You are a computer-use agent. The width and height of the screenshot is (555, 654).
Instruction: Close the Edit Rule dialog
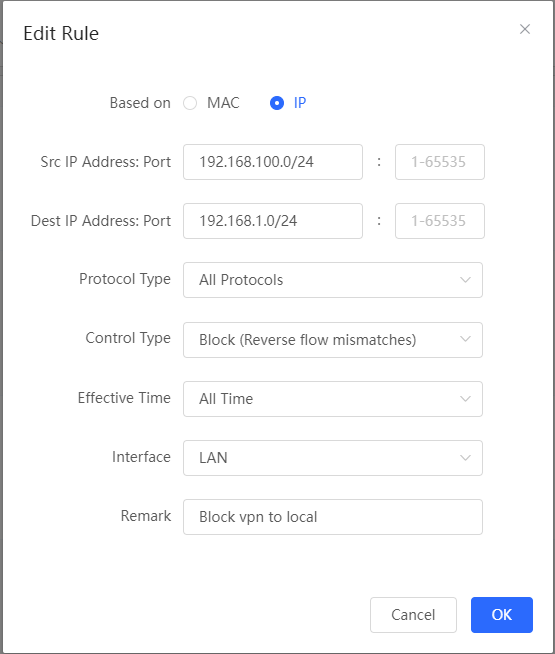(525, 29)
